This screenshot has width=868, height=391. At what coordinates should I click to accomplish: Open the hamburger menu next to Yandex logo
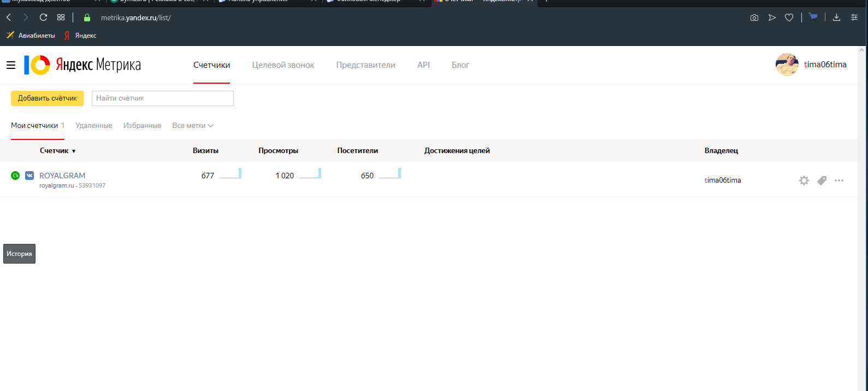pos(11,65)
